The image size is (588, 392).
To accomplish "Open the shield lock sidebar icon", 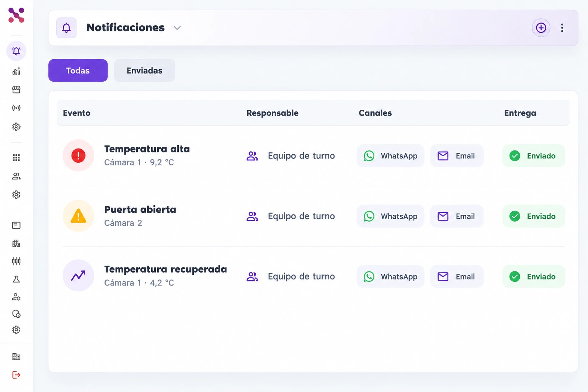I will click(16, 314).
